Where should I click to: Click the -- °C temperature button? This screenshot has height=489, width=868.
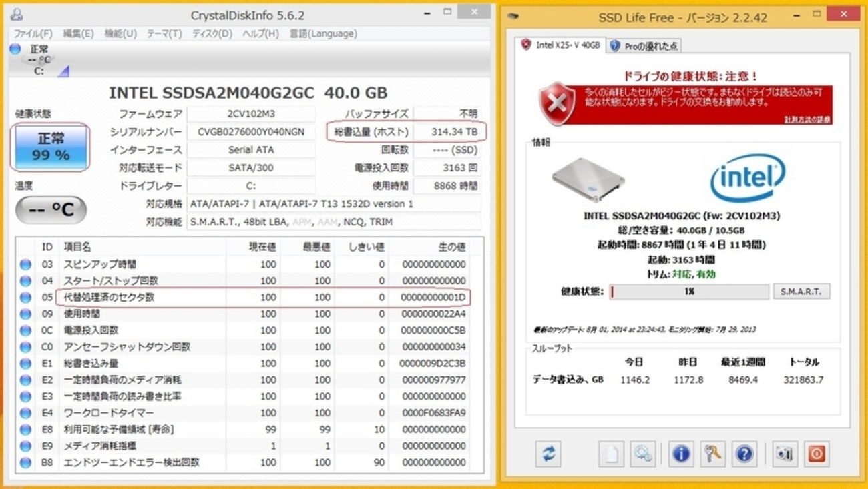pos(51,210)
